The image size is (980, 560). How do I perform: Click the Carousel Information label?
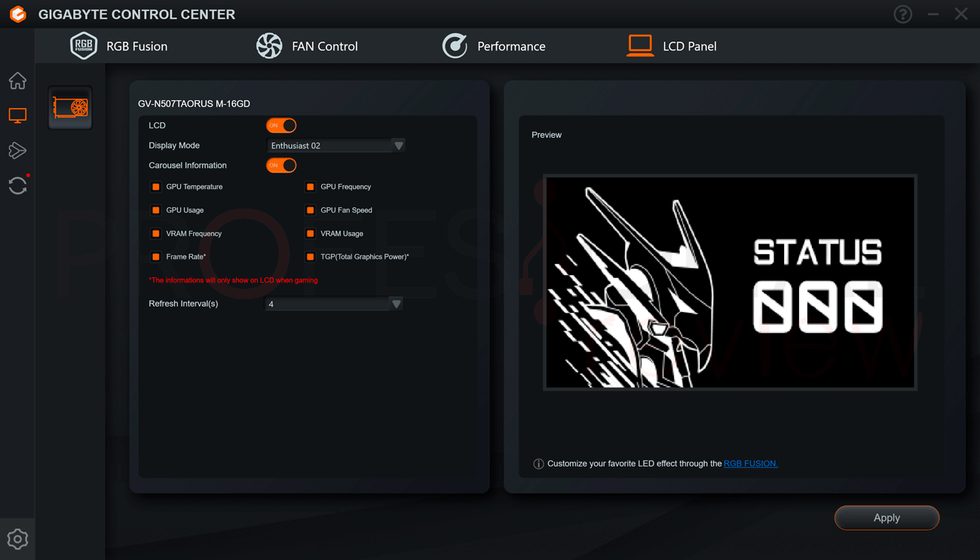point(188,165)
